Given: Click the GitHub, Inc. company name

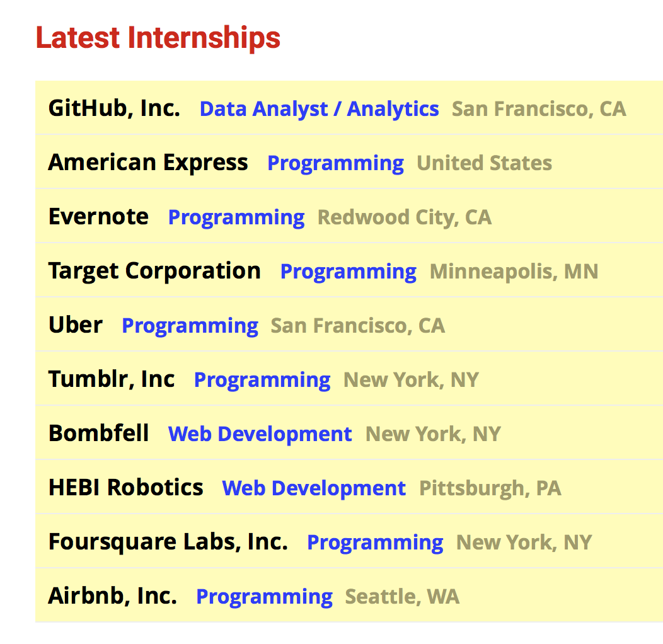Looking at the screenshot, I should coord(113,108).
